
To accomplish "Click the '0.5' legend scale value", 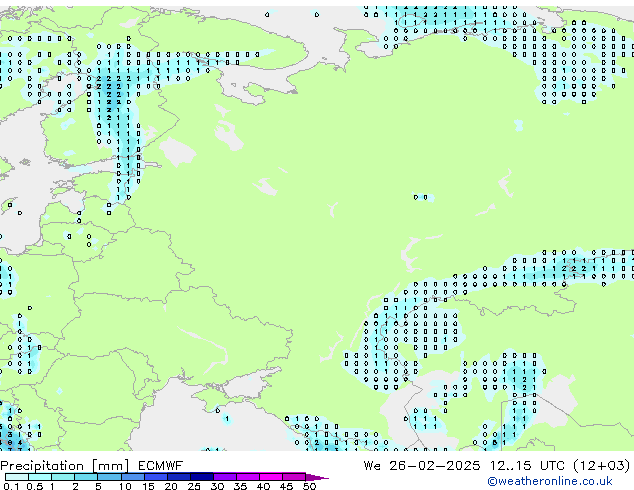I will pyautogui.click(x=35, y=486).
